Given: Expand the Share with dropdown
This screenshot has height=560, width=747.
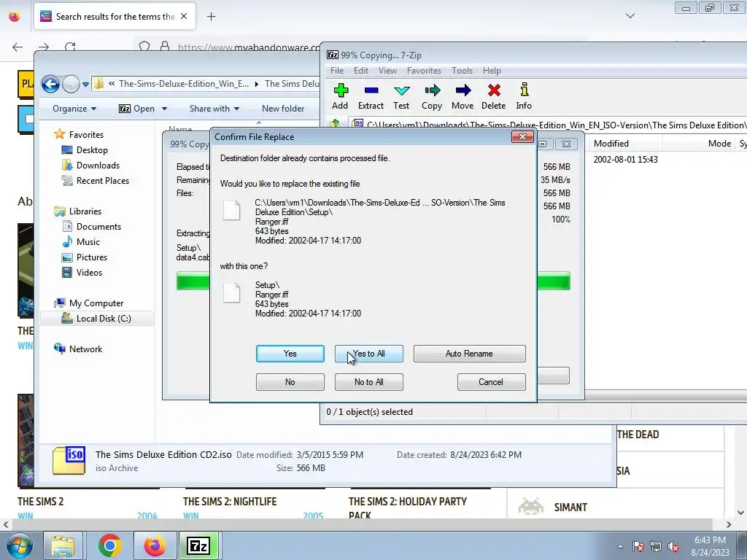Looking at the screenshot, I should (x=214, y=109).
